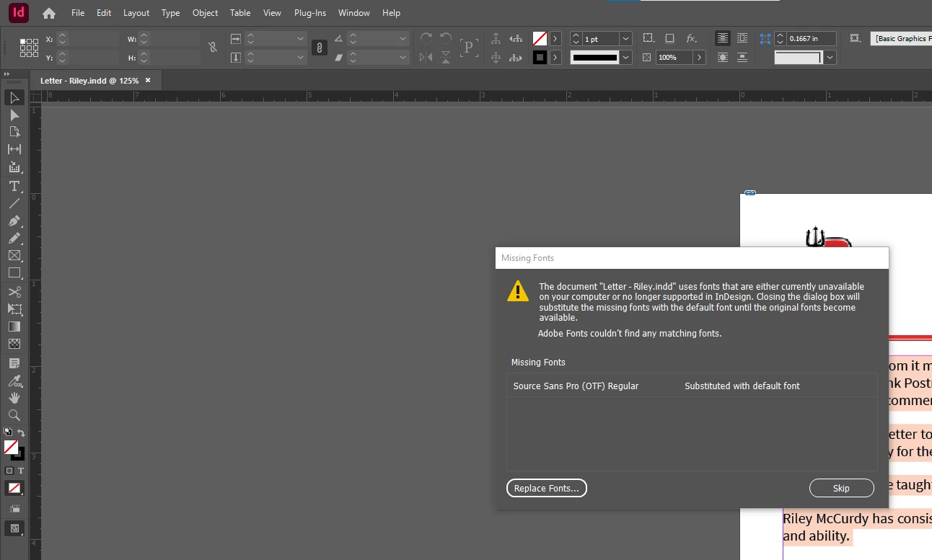Select the Direct Selection tool
Viewport: 932px width, 560px height.
(x=14, y=115)
